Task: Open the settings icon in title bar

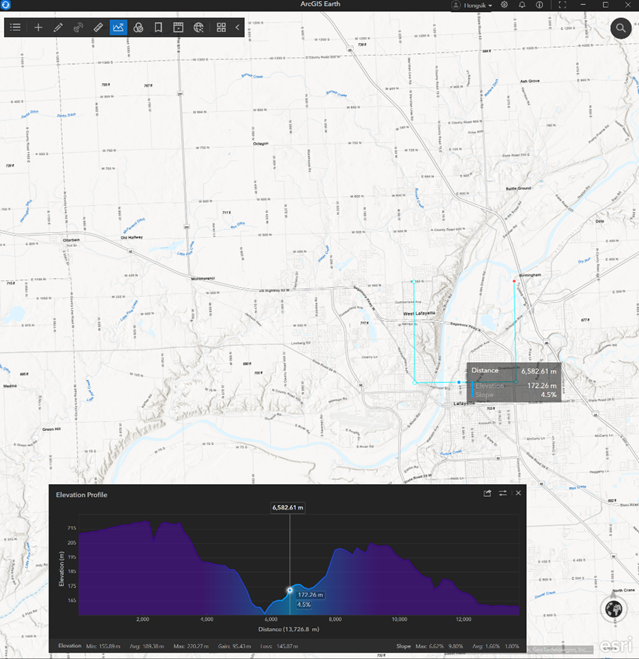Action: coord(504,5)
